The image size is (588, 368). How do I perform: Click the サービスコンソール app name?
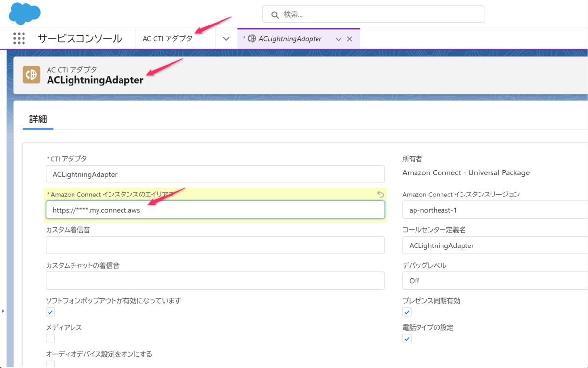pos(80,39)
